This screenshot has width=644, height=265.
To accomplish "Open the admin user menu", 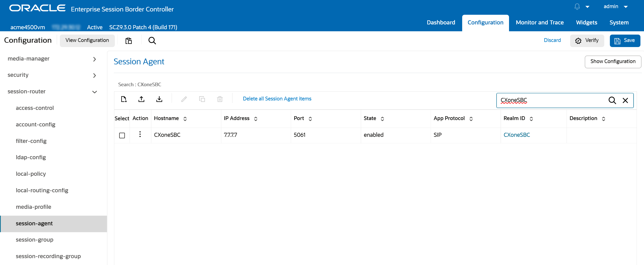I will 615,7.
